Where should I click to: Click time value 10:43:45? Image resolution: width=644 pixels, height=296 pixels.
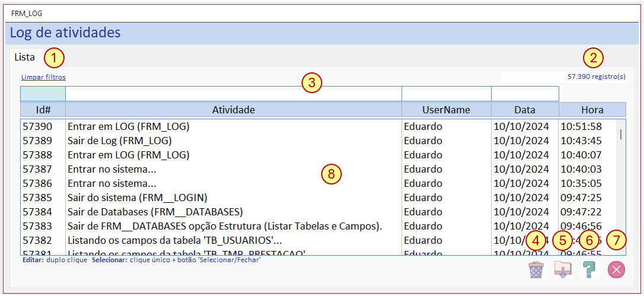pyautogui.click(x=581, y=141)
